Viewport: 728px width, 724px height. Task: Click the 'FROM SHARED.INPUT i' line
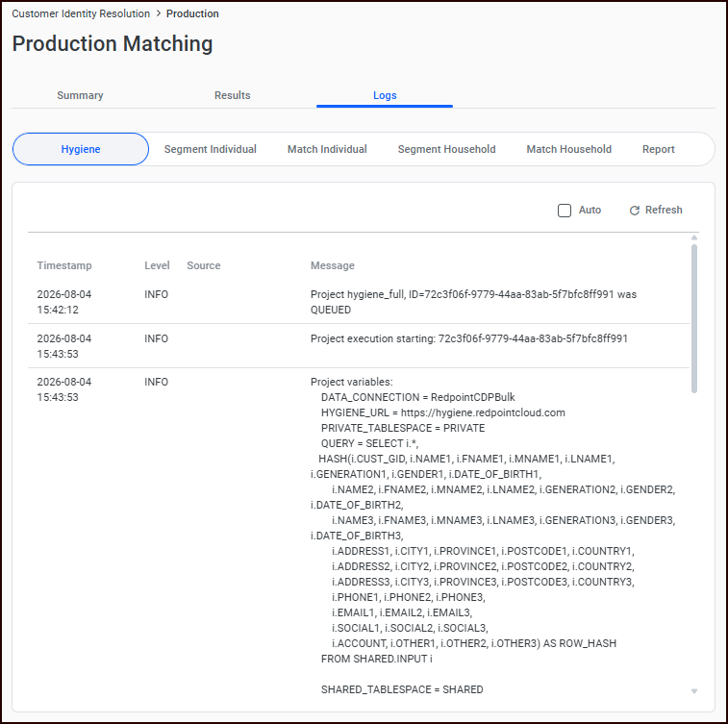[377, 659]
